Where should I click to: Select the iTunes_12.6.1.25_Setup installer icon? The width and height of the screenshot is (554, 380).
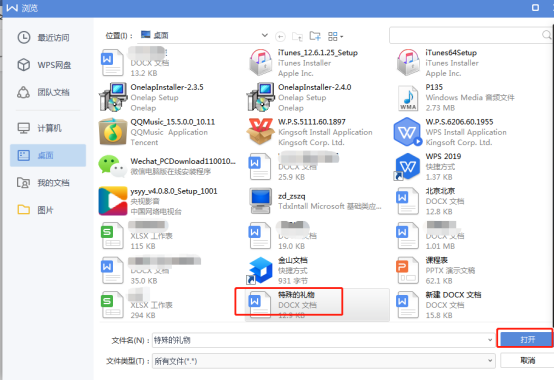click(x=261, y=63)
